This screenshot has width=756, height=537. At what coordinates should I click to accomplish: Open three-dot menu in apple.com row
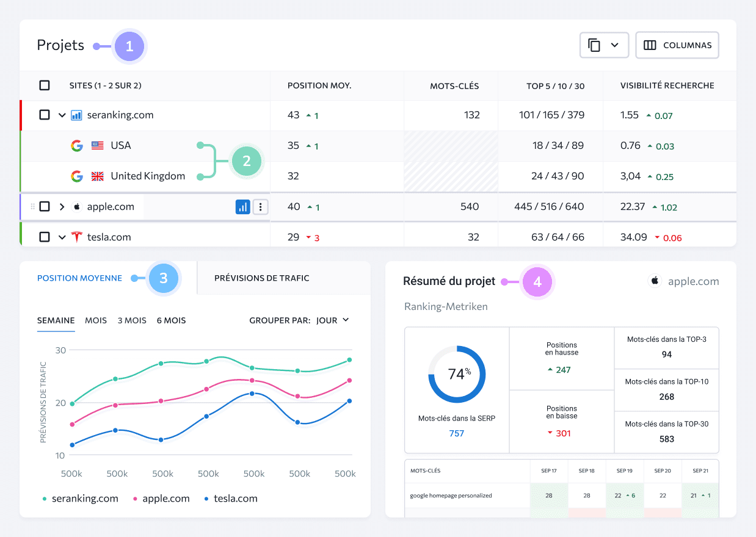point(261,207)
